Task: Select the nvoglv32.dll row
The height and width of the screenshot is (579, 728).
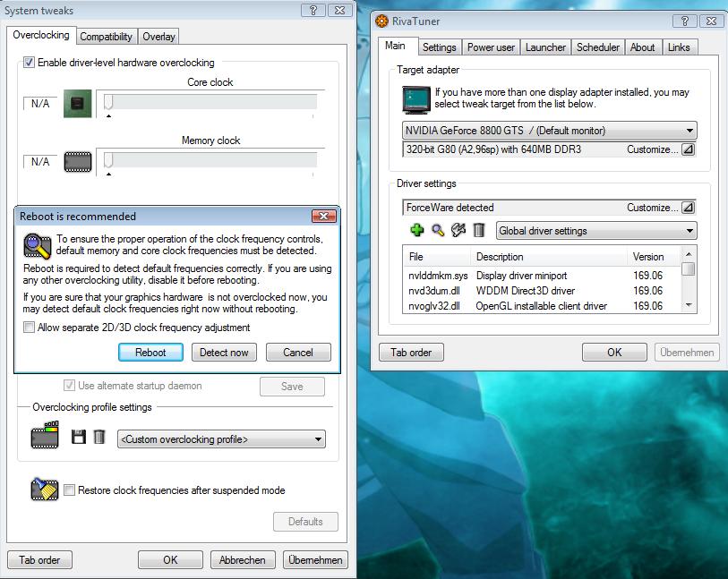Action: [x=543, y=306]
